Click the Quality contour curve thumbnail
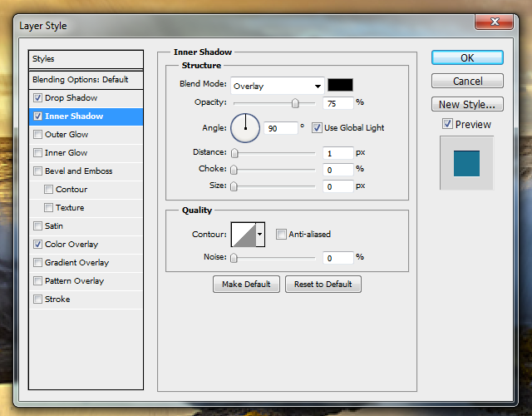 [x=244, y=235]
